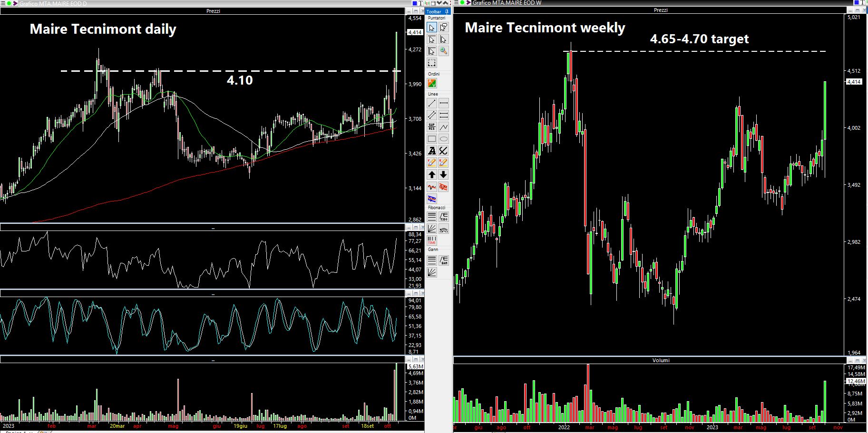The height and width of the screenshot is (433, 868).
Task: Click the 4.10 annotation on the daily chart
Action: (240, 80)
